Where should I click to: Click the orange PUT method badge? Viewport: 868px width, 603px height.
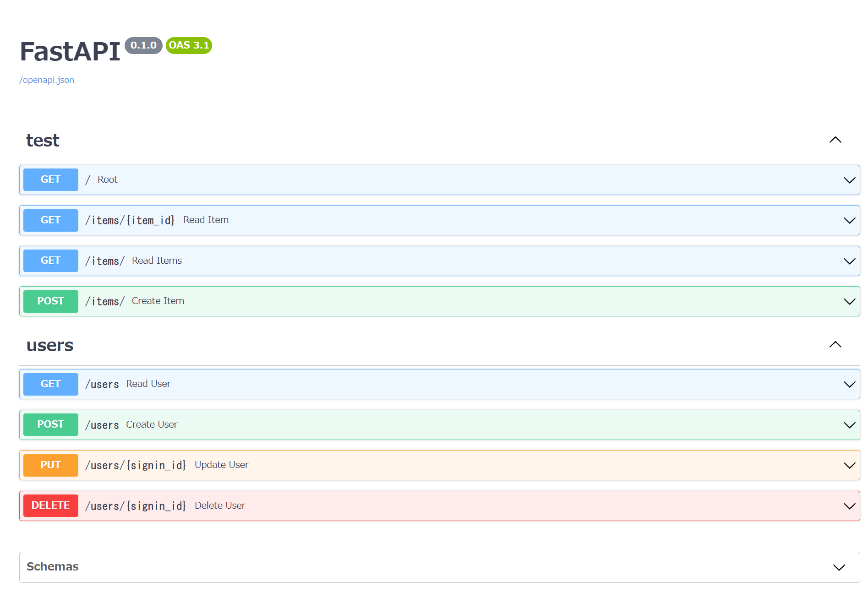[51, 465]
